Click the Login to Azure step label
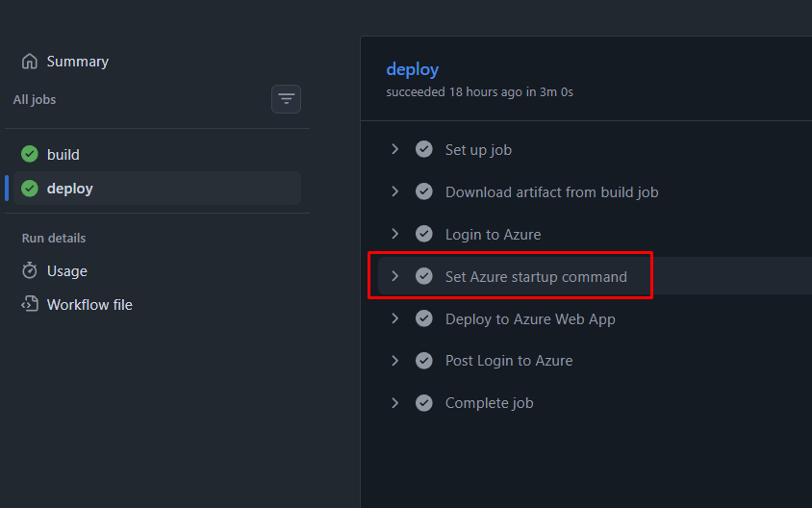 493,235
